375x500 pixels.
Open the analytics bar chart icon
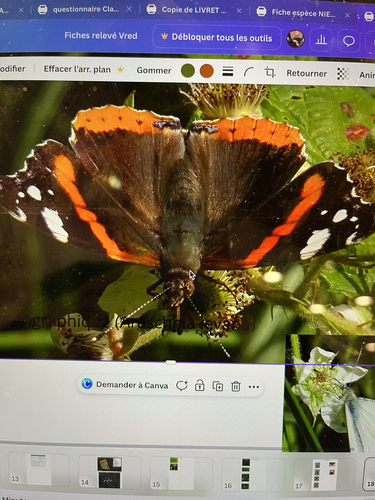coord(321,40)
